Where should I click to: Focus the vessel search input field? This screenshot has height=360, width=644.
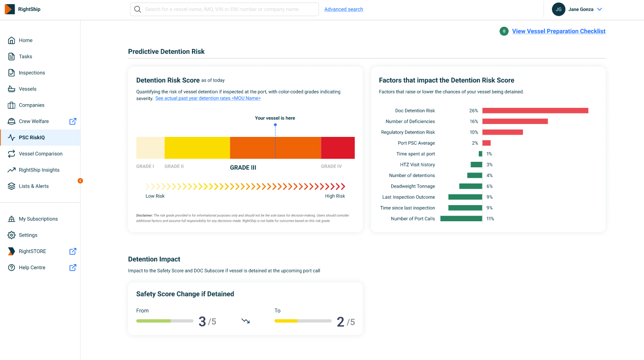(225, 9)
